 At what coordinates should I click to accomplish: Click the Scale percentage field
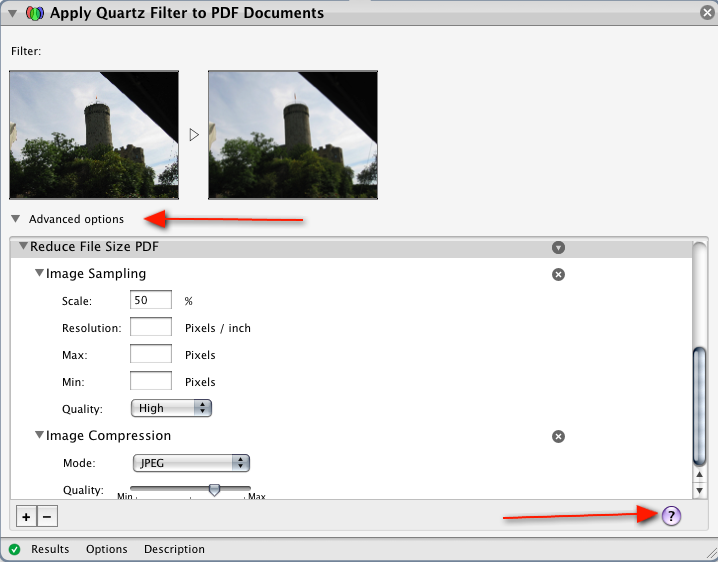pyautogui.click(x=151, y=300)
